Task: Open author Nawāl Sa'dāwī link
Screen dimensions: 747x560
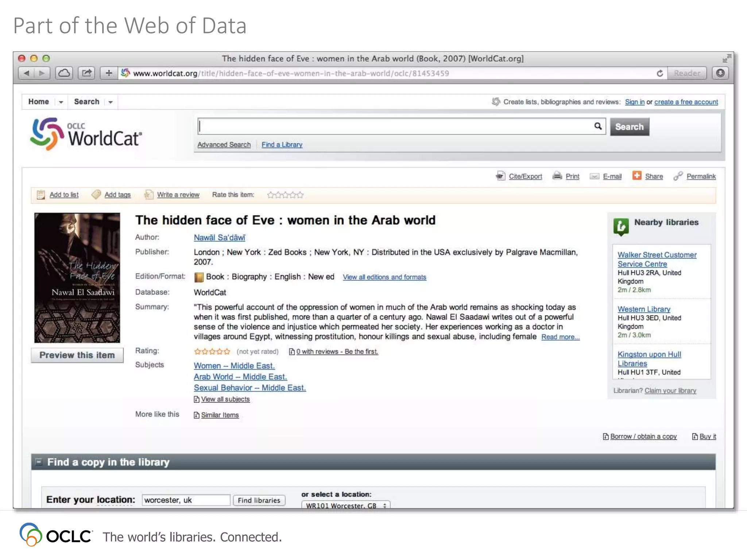Action: coord(220,237)
